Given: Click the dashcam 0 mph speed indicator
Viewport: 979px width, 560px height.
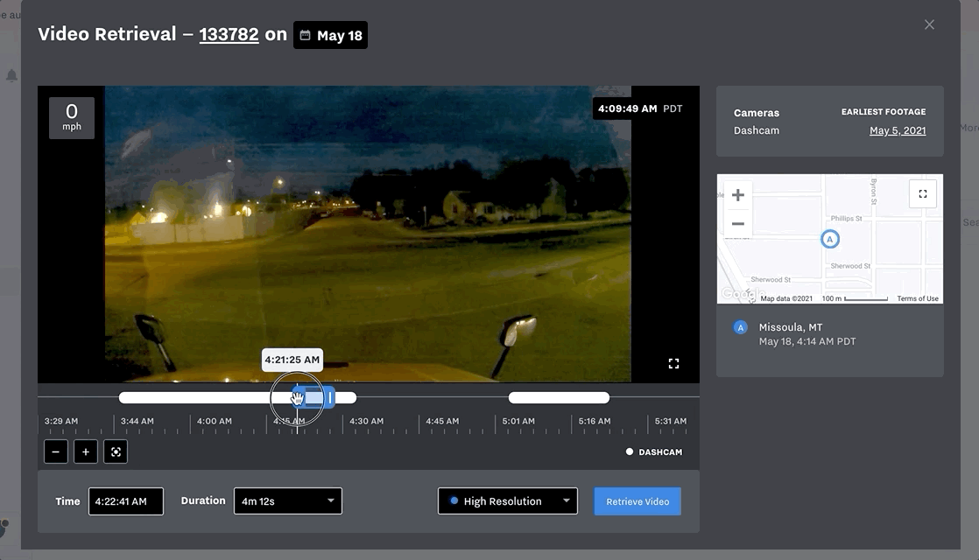Looking at the screenshot, I should tap(71, 116).
